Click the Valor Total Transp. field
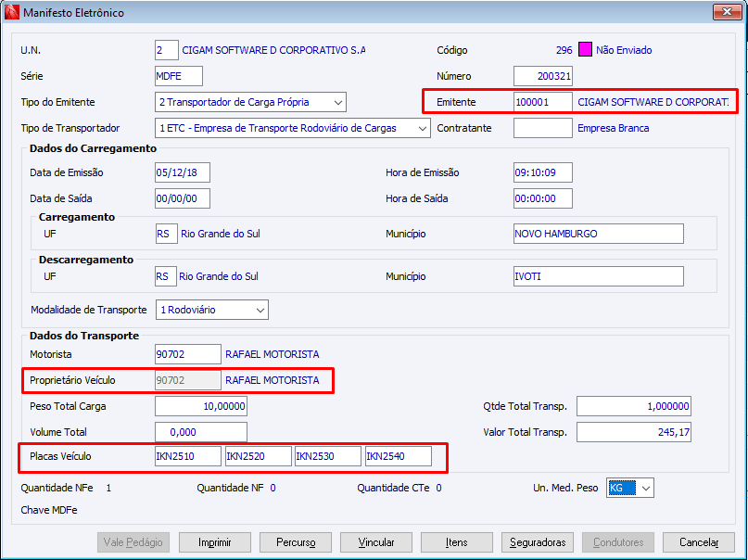 click(x=633, y=432)
